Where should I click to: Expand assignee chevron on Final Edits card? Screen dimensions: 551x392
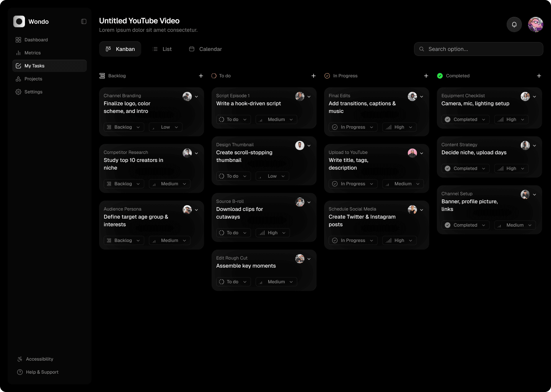click(x=422, y=96)
